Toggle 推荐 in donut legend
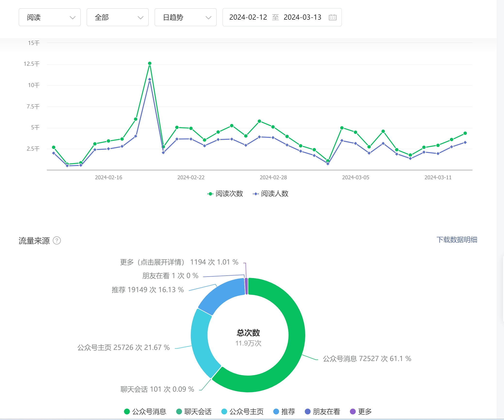This screenshot has height=420, width=504. coord(284,412)
